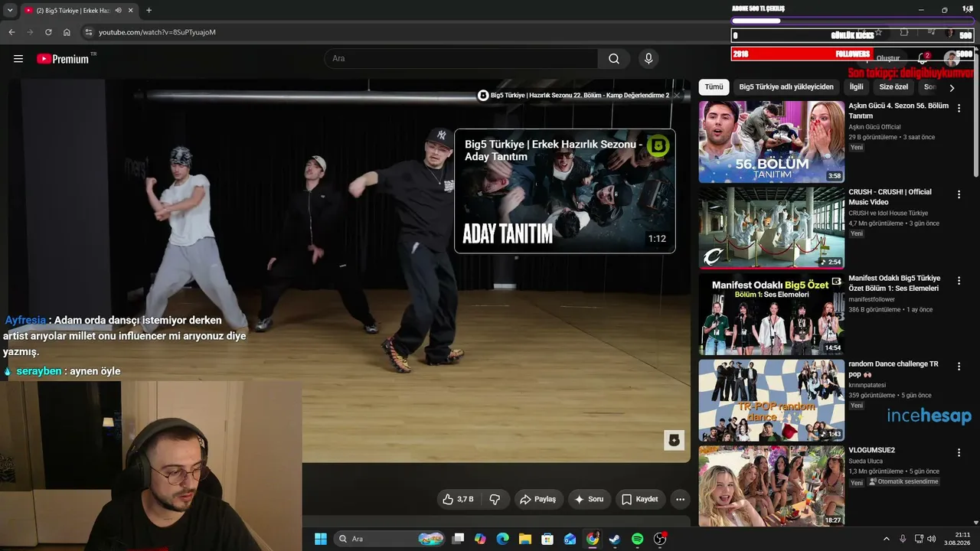Reload the page with the refresh icon
The height and width of the screenshot is (551, 980).
[x=48, y=32]
